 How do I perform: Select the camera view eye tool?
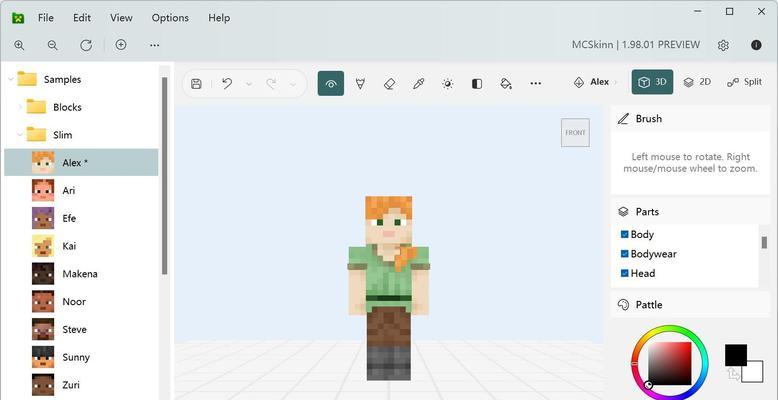331,83
